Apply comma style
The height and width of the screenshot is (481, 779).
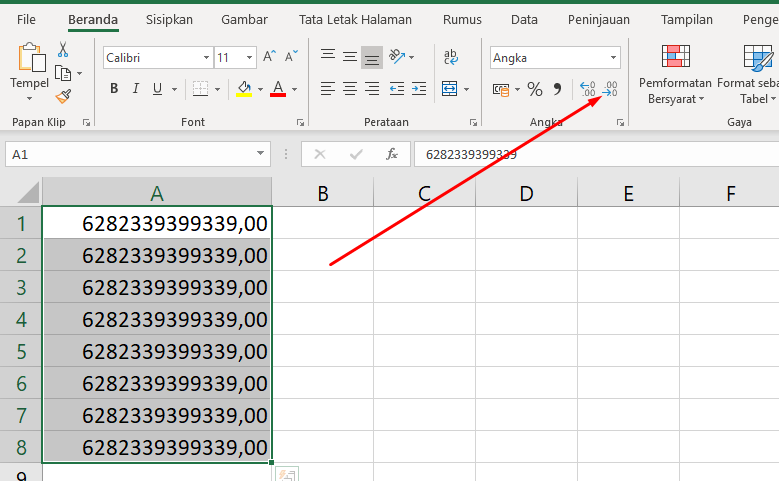557,89
